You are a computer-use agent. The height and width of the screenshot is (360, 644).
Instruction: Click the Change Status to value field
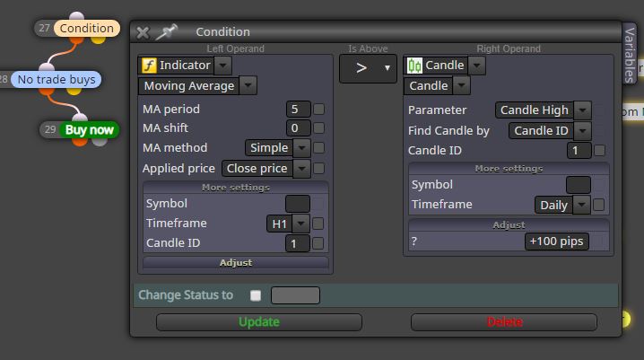[x=295, y=295]
